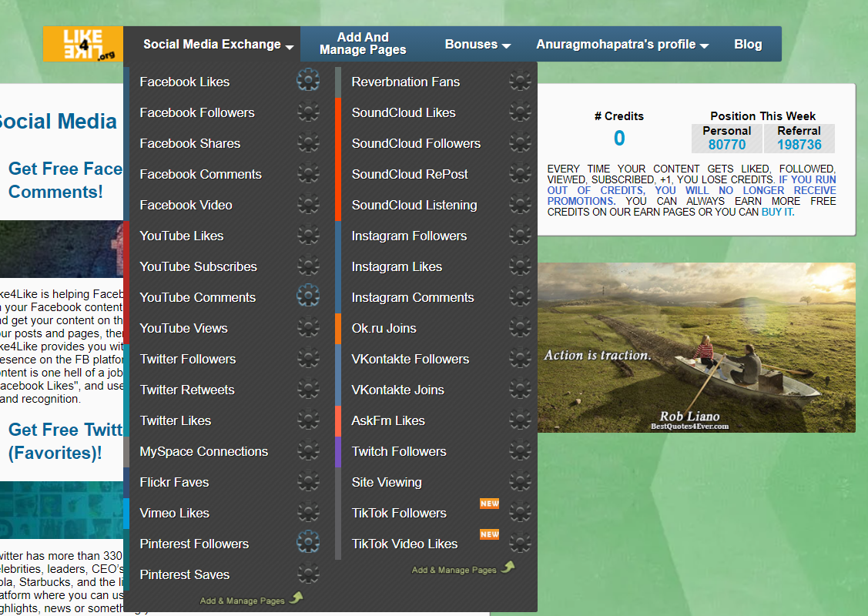
Task: Click the gear icon beside TikTok Followers
Action: tap(521, 513)
